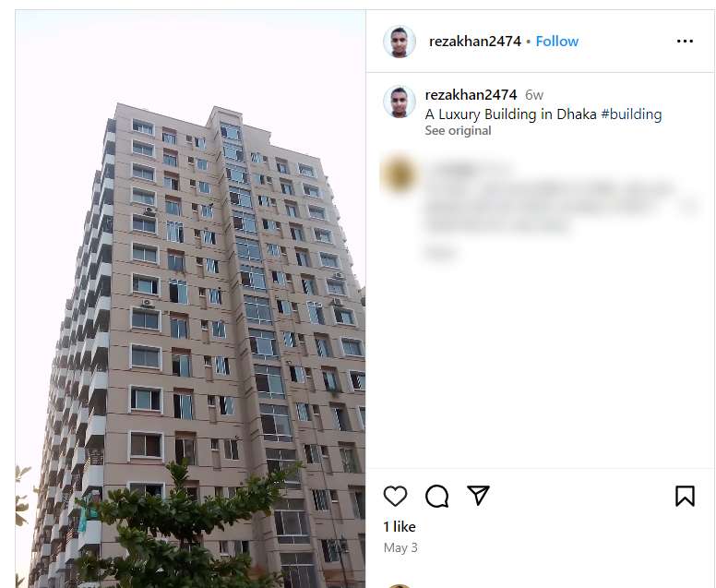716x588 pixels.
Task: Click the rezakhan2474 username in caption
Action: point(471,94)
